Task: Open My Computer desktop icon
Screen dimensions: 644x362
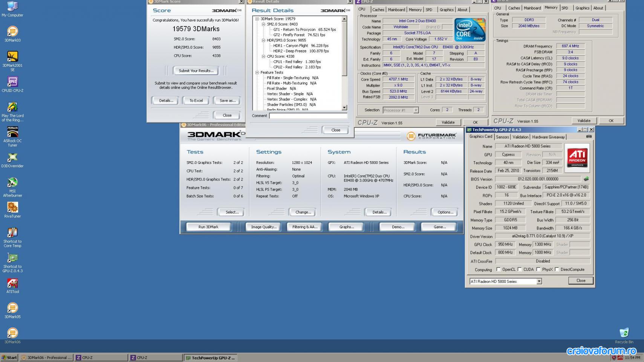Action: [12, 9]
